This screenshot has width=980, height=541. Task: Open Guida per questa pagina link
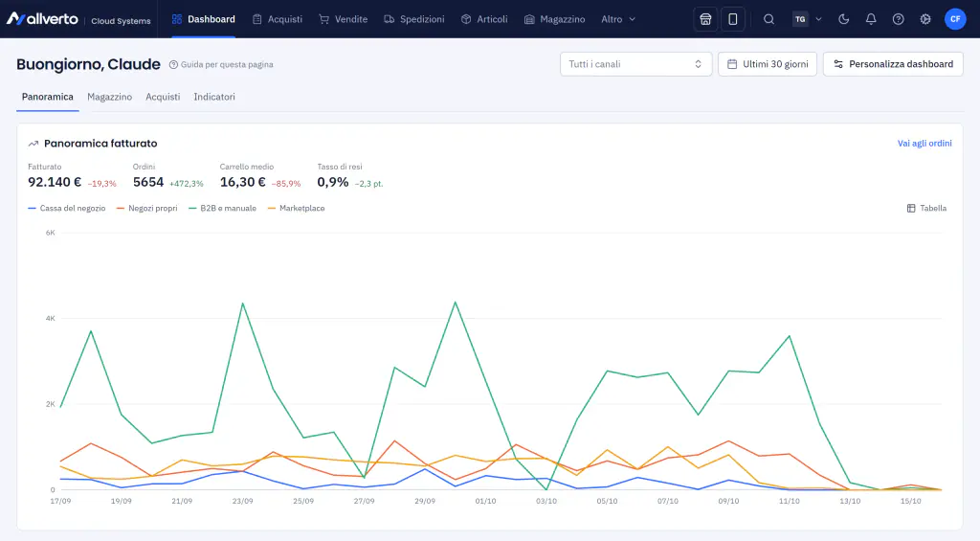(x=221, y=64)
